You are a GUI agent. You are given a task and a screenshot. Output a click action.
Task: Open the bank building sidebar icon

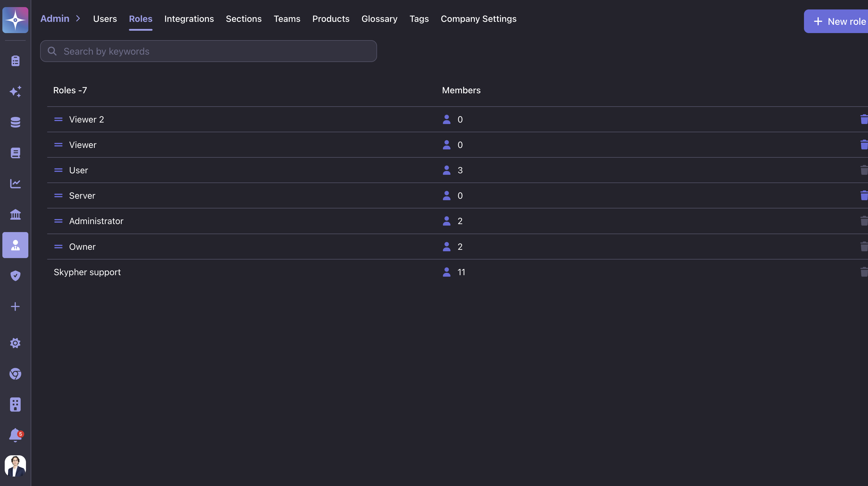click(x=15, y=214)
